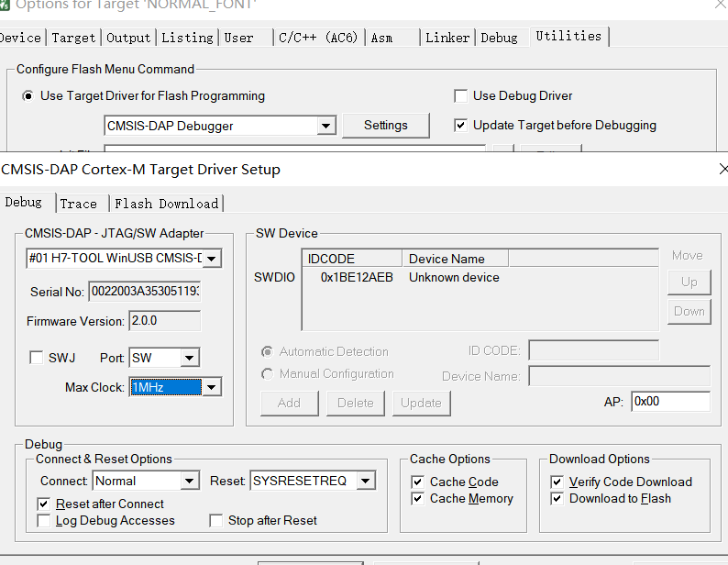The image size is (728, 565).
Task: Enable Stop after Reset checkbox
Action: [216, 520]
